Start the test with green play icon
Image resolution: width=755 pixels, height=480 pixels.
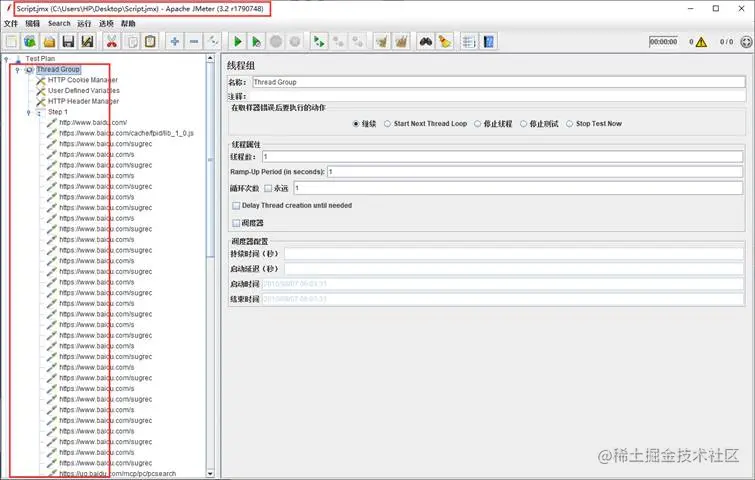point(237,42)
